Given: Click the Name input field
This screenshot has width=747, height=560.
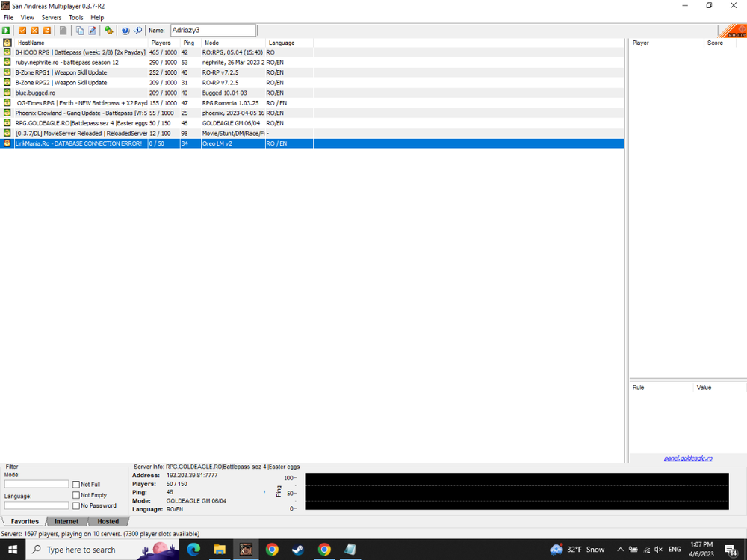Looking at the screenshot, I should 213,31.
